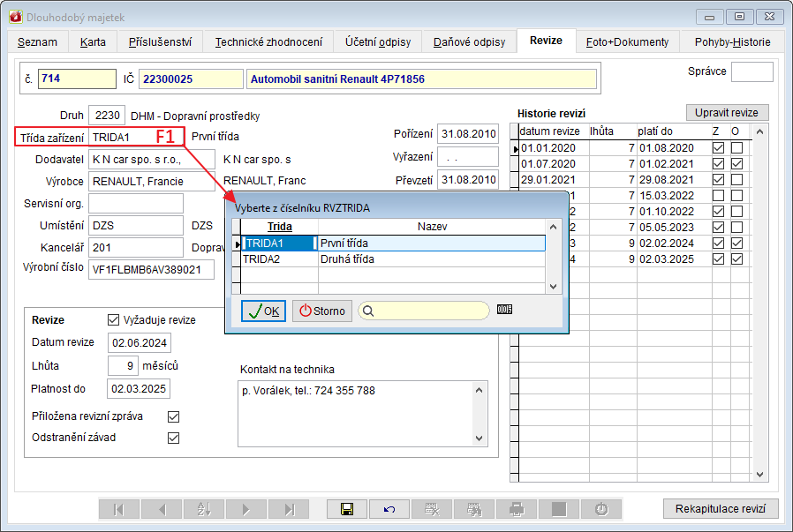The height and width of the screenshot is (532, 793).
Task: Open the Seznam tab
Action: pos(37,42)
